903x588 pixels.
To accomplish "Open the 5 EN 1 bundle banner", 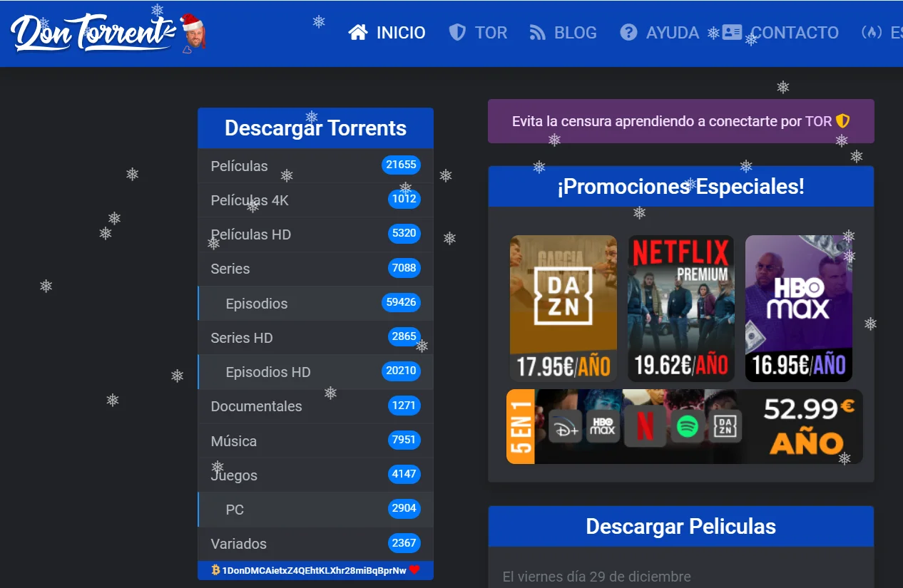I will coord(684,426).
